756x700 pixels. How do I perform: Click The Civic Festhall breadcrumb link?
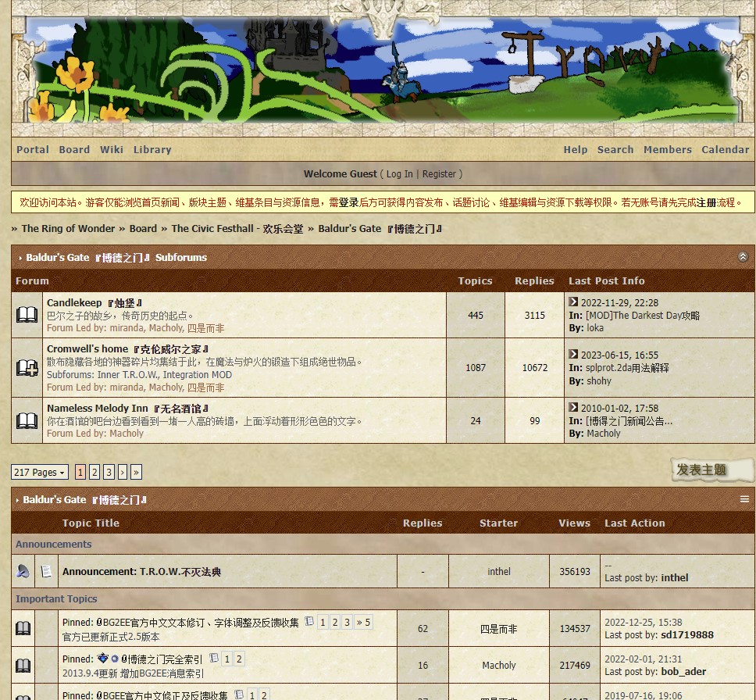tap(237, 229)
